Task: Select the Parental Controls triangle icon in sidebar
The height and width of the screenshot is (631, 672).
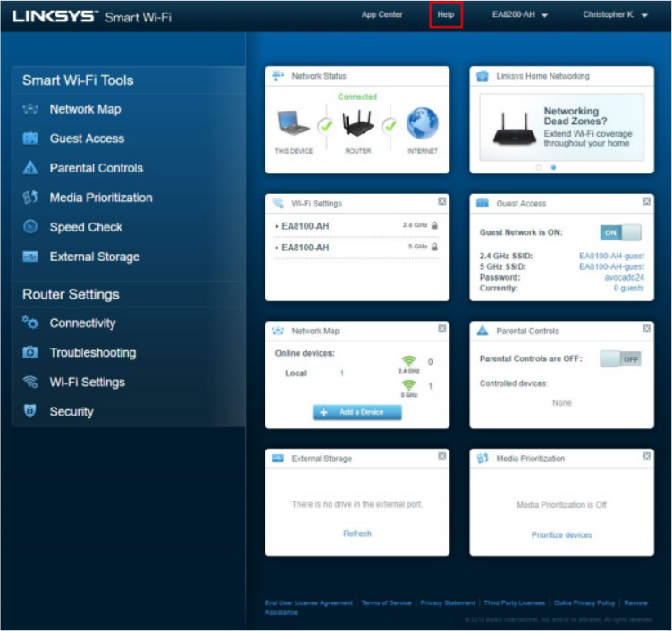Action: (30, 168)
